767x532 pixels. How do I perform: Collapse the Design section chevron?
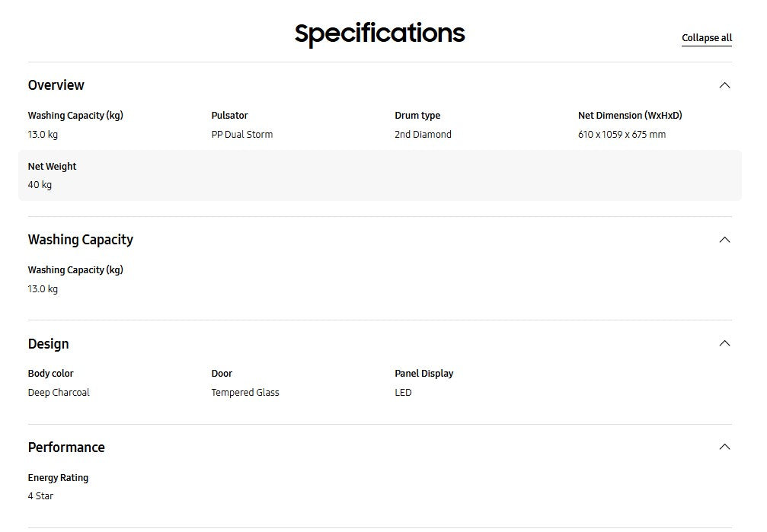pos(724,343)
